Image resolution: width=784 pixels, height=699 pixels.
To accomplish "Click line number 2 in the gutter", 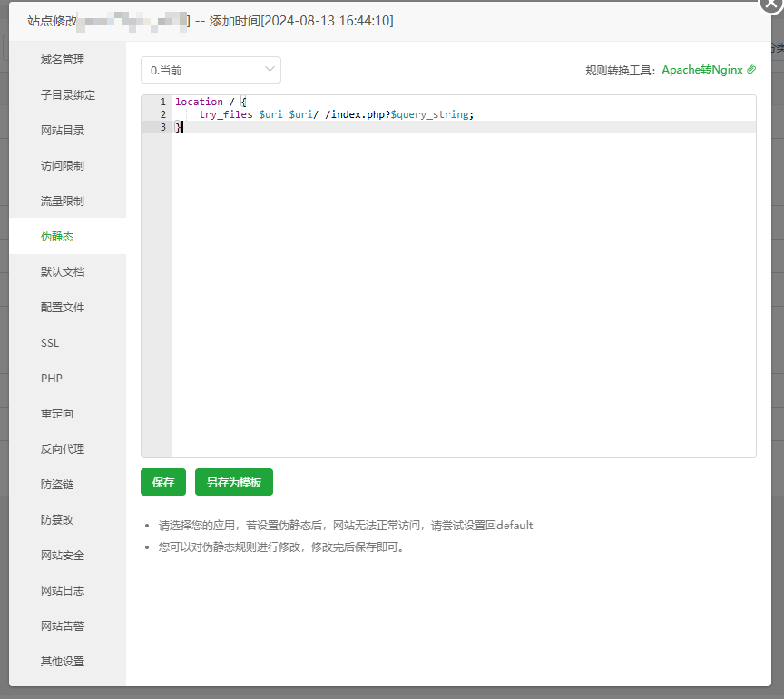I will tap(163, 114).
